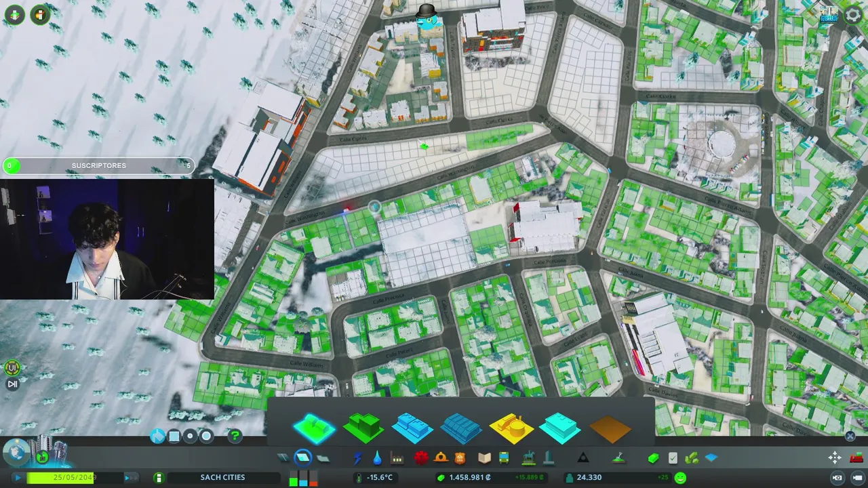Image resolution: width=868 pixels, height=488 pixels.
Task: Click the 1.458.981 money balance
Action: 469,478
